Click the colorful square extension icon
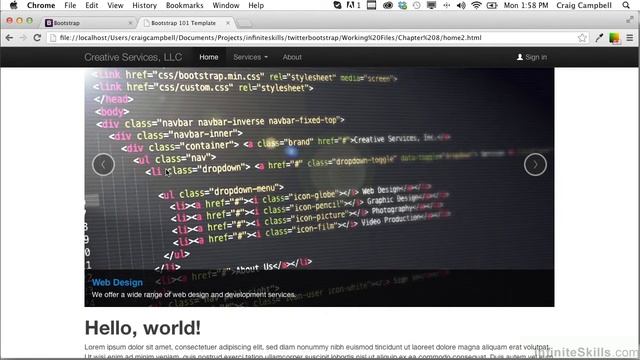 (614, 38)
